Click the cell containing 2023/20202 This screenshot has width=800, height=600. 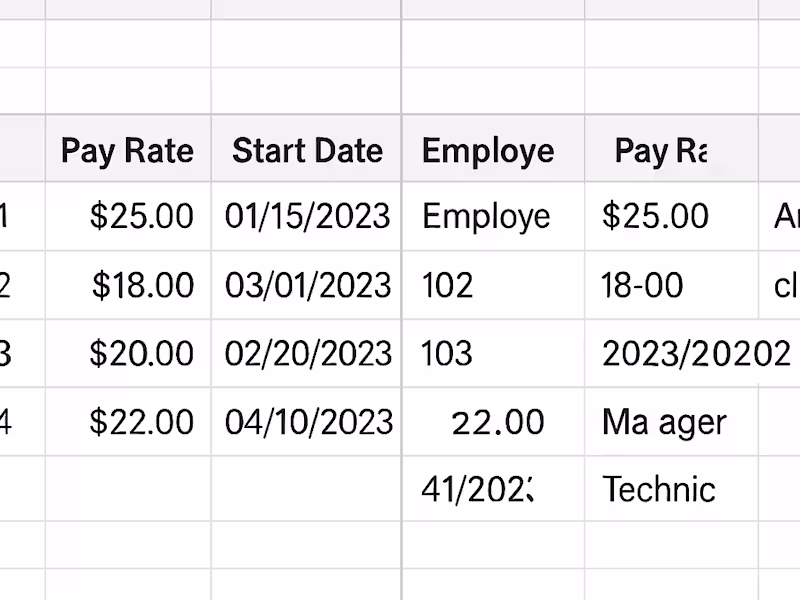(670, 353)
